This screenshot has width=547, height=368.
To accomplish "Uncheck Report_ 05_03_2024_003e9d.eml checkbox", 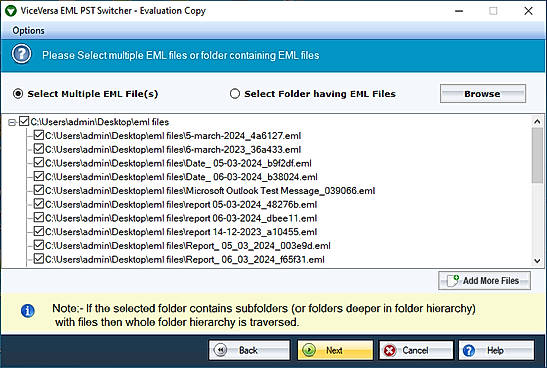I will [39, 245].
